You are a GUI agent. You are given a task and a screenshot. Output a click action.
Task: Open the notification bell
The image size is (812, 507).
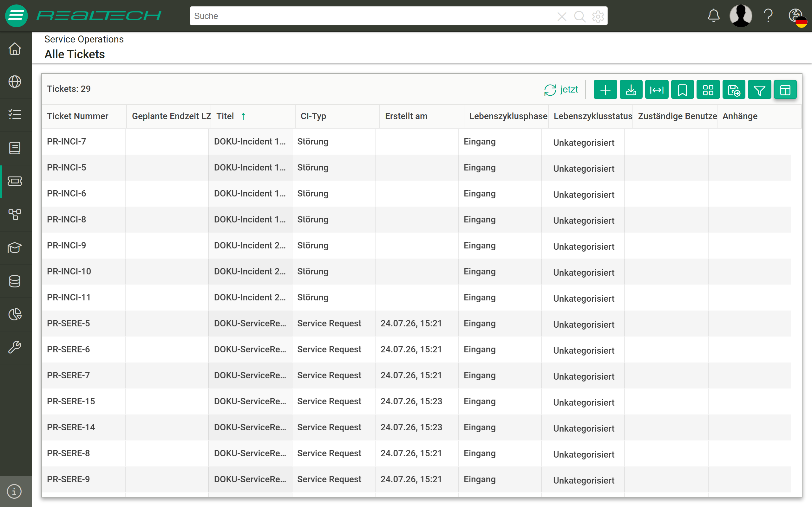click(x=713, y=16)
